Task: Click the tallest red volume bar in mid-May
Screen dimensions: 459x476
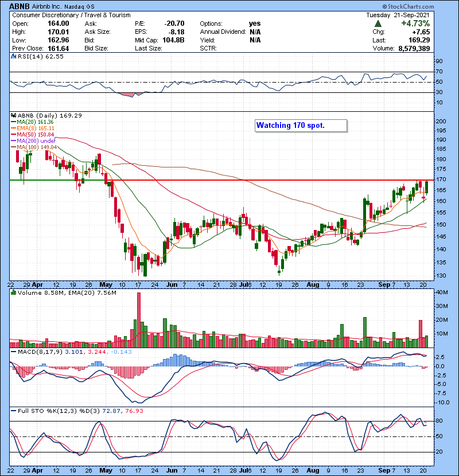Action: [x=139, y=320]
